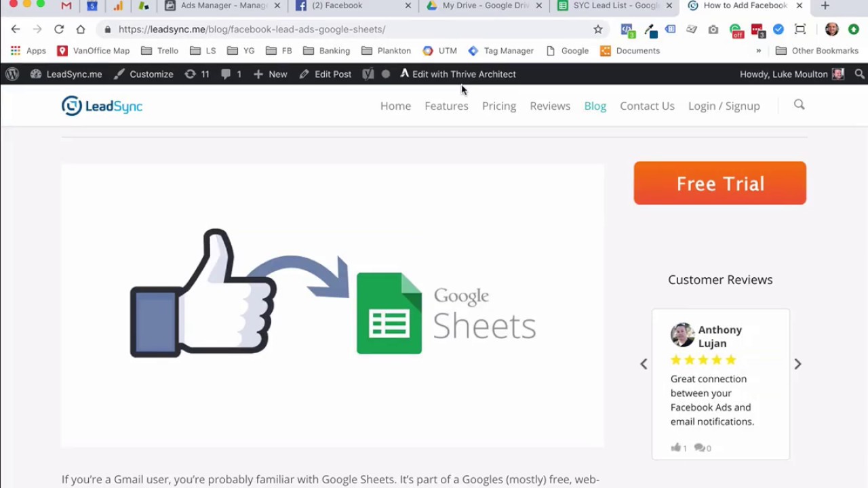Open the Chrome profile avatar

[832, 29]
